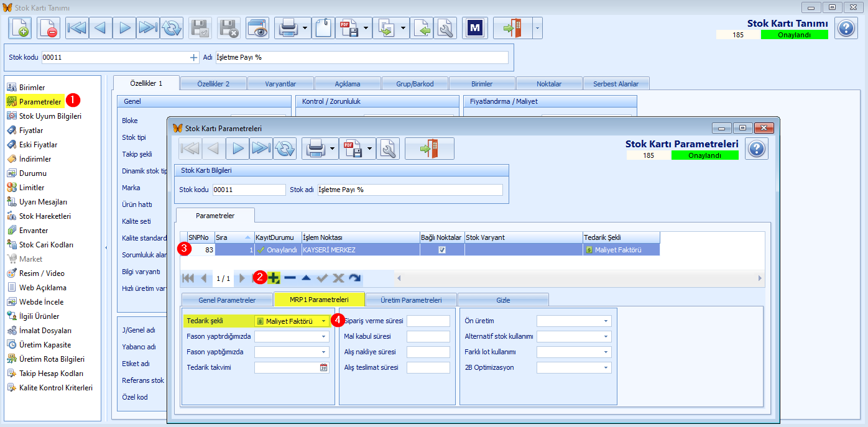Screen dimensions: 868x427
Task: Click the Mal kabul süresi input field
Action: coord(428,336)
